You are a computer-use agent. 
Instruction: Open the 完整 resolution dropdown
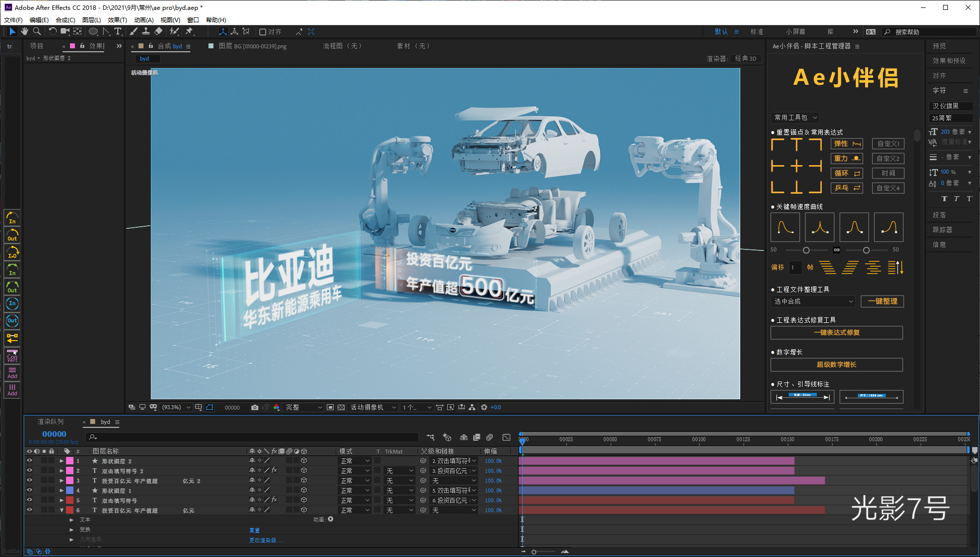tap(303, 407)
